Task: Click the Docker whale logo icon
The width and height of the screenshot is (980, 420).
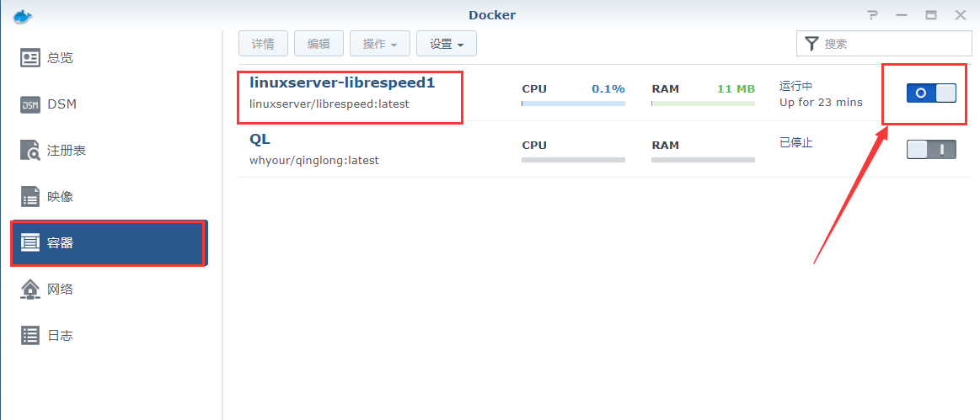Action: (23, 15)
